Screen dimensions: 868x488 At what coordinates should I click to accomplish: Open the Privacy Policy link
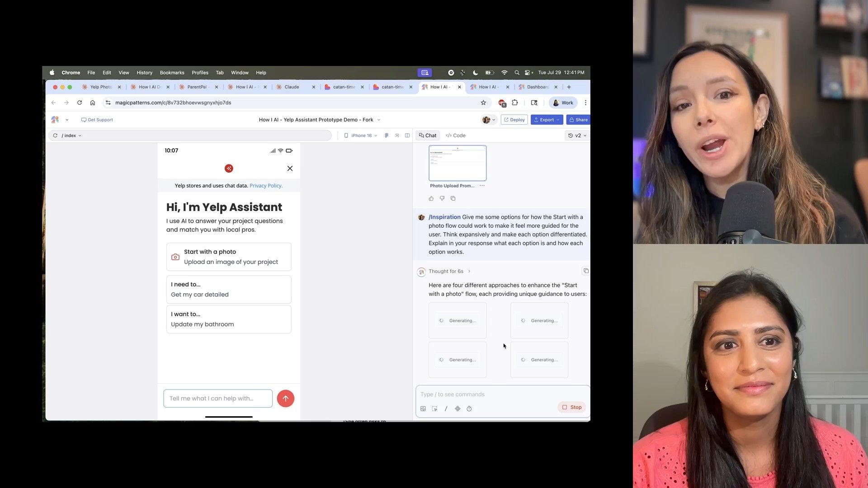point(266,186)
